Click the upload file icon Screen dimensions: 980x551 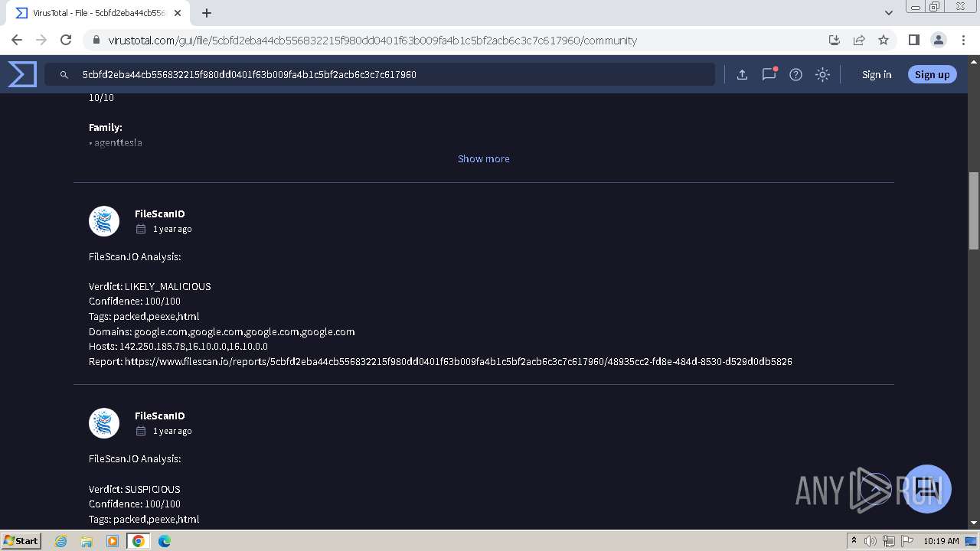pyautogui.click(x=742, y=74)
